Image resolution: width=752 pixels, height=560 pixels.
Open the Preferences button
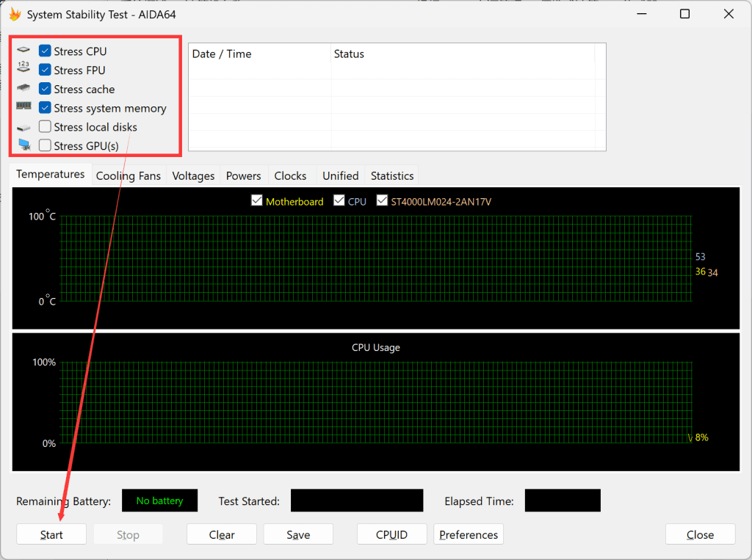pyautogui.click(x=469, y=534)
